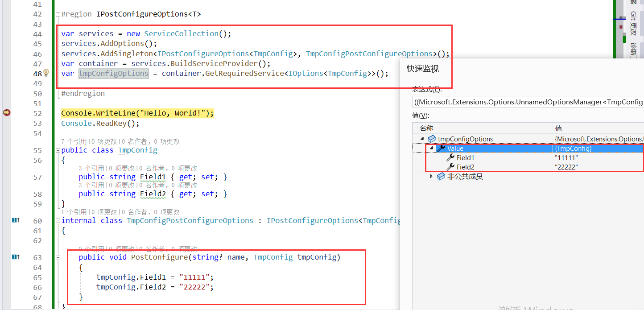Collapse the TmpConfigPostConfigureOptions class block

click(x=58, y=221)
